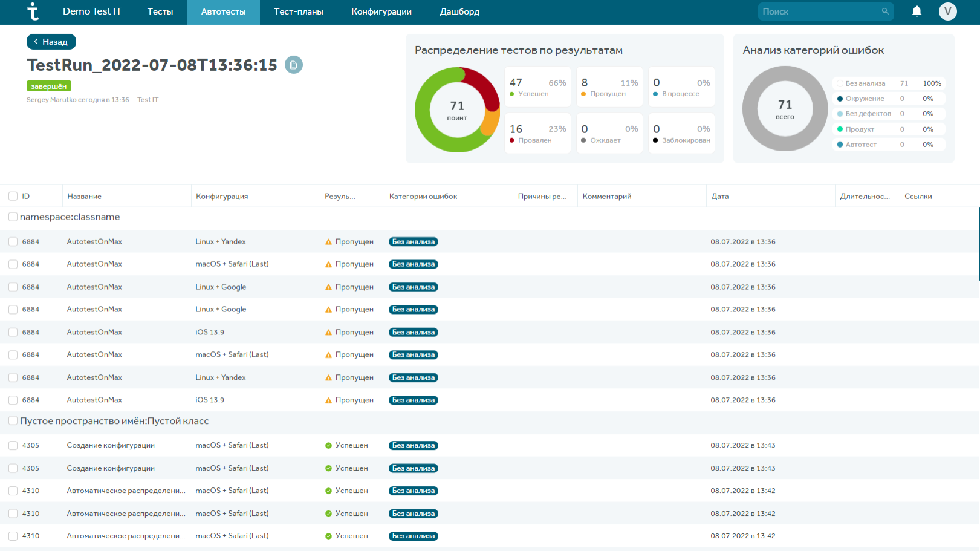Click the Test IT logo icon
Screen dimensions: 980x551
pos(33,11)
